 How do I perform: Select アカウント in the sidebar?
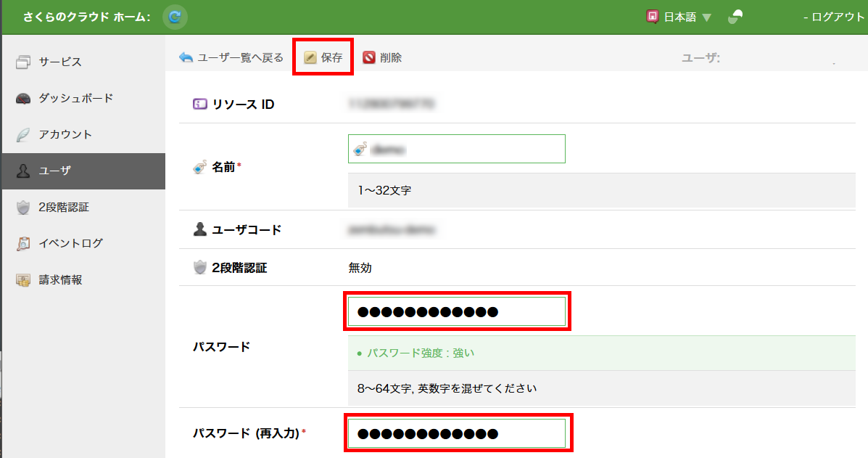pos(65,134)
